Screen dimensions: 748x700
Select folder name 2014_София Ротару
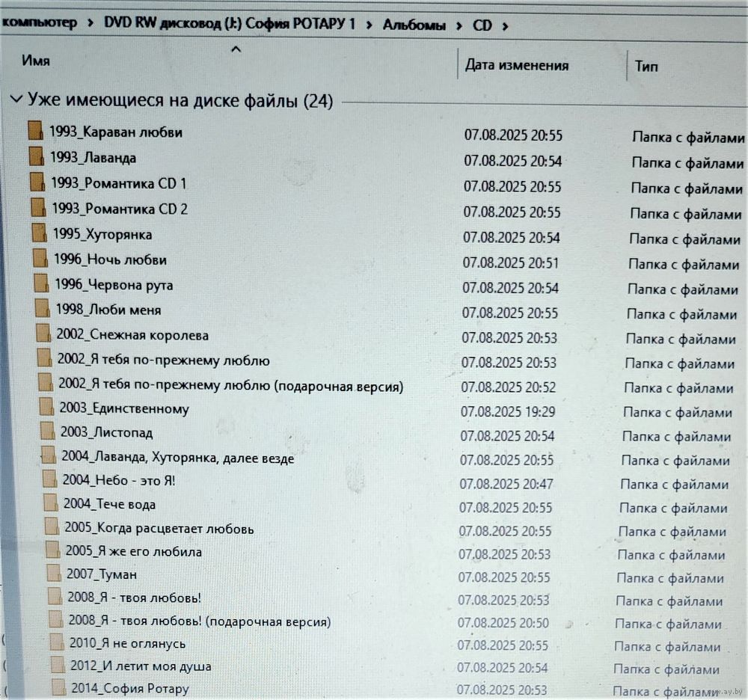pos(130,688)
